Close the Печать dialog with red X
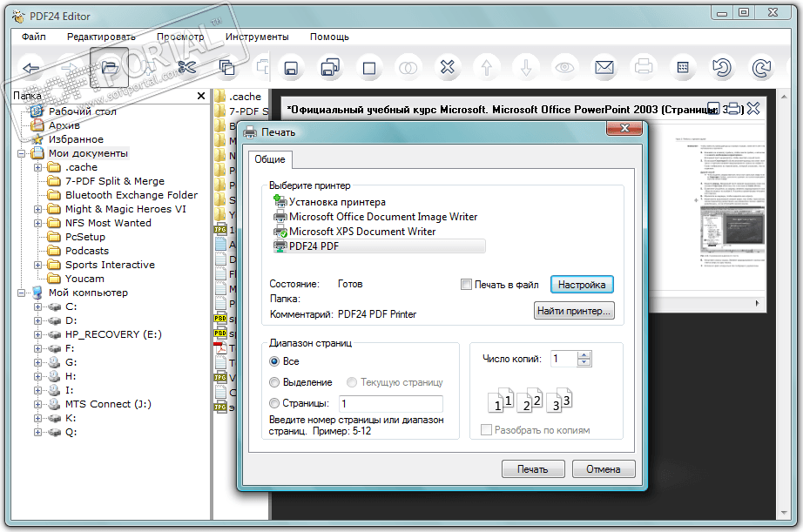803x532 pixels. click(x=624, y=129)
